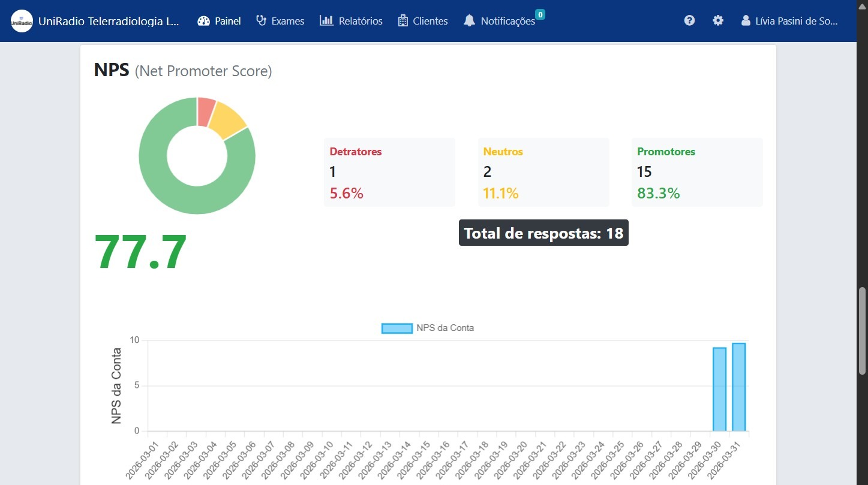This screenshot has width=868, height=485.
Task: Select the Detratores summary card
Action: click(389, 173)
